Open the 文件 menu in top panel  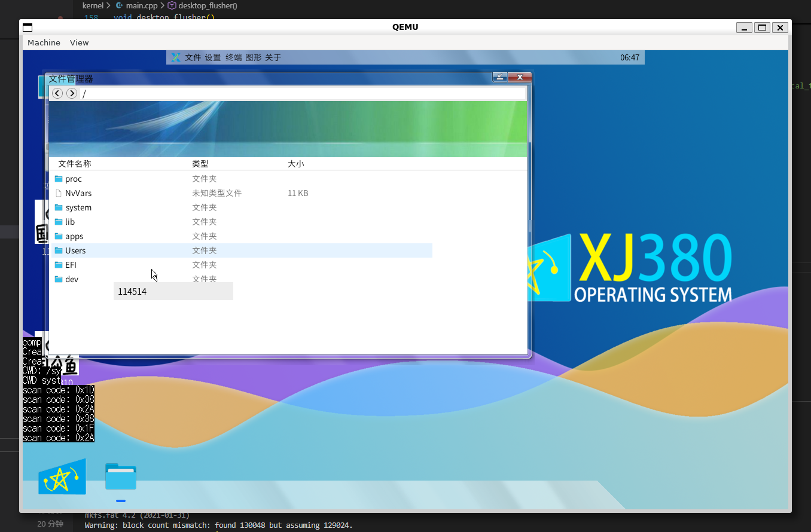(193, 57)
